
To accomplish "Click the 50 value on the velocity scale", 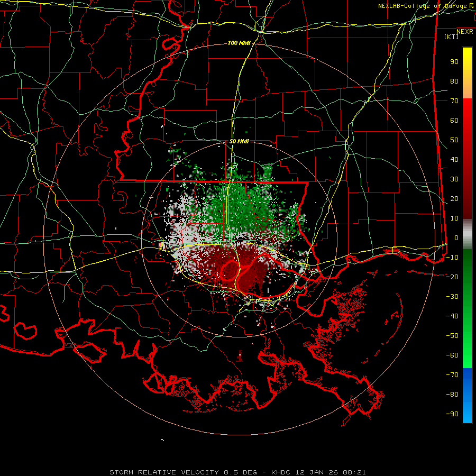I will (x=454, y=140).
